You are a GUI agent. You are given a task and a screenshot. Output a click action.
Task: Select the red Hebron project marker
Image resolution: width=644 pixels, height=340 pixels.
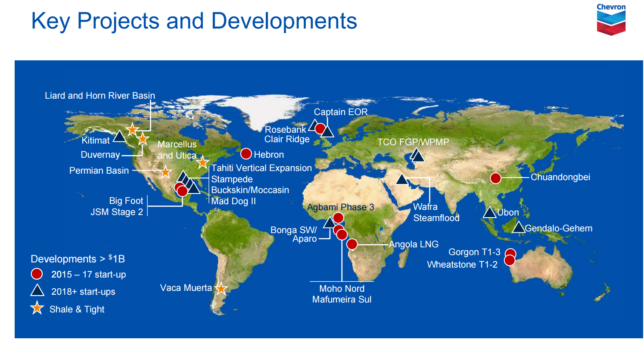[246, 154]
